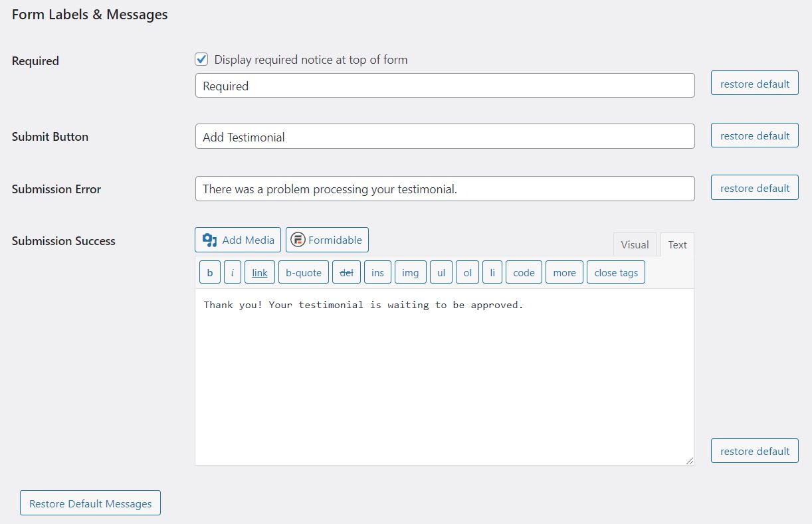Click Restore Default Messages button

point(90,503)
